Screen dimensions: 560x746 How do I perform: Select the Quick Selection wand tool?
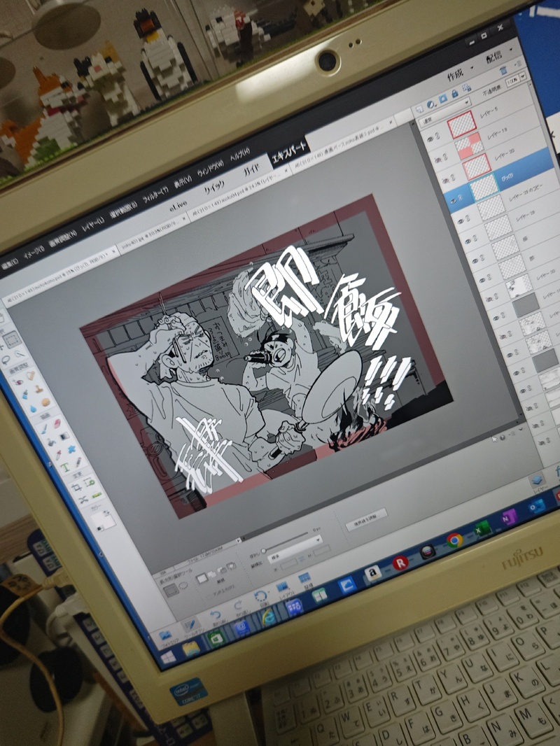point(20,354)
